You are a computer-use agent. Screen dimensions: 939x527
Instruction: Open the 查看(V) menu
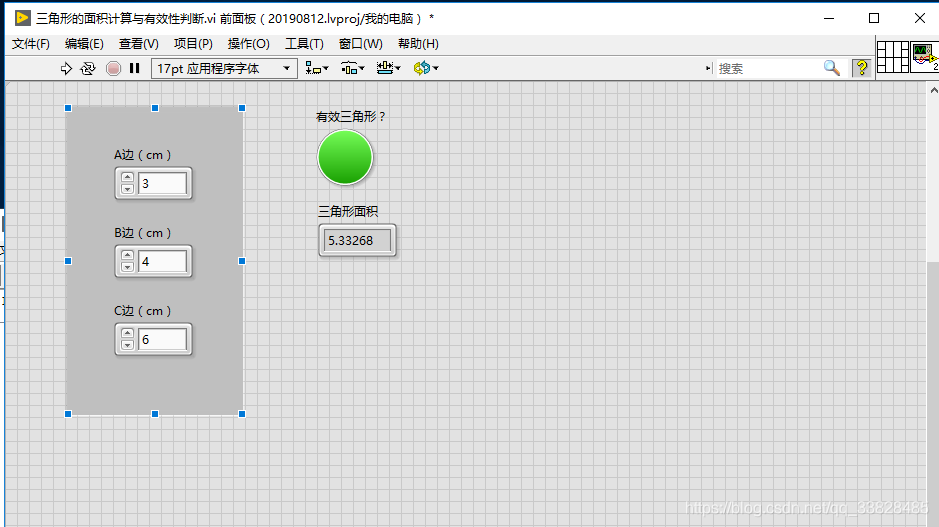tap(138, 44)
